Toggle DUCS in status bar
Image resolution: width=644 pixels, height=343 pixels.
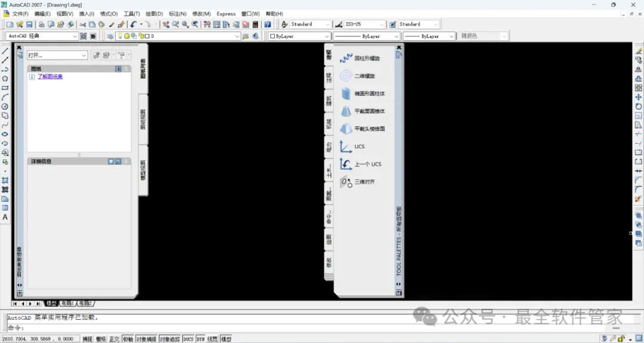coord(188,339)
